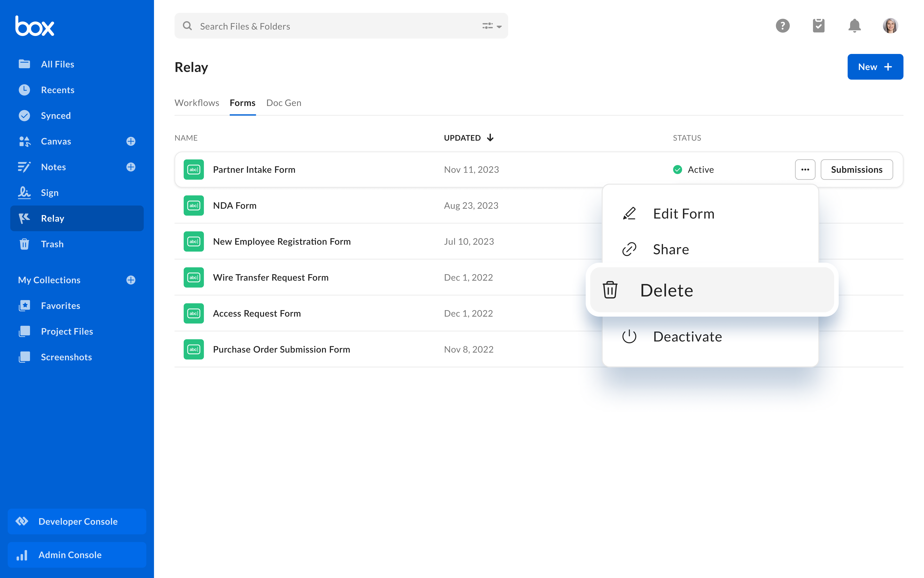Add a new collection with plus icon
Viewport: 924px width, 578px height.
[131, 280]
